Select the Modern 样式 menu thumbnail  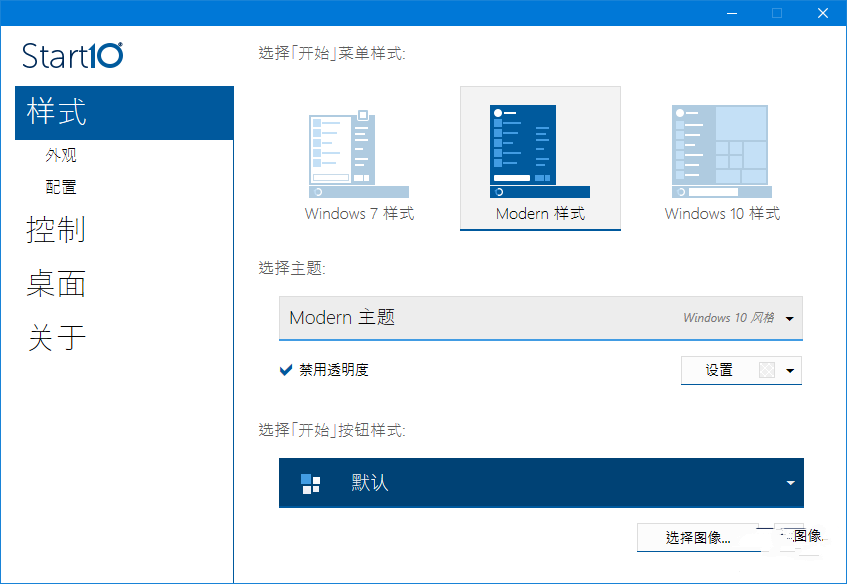click(x=540, y=155)
